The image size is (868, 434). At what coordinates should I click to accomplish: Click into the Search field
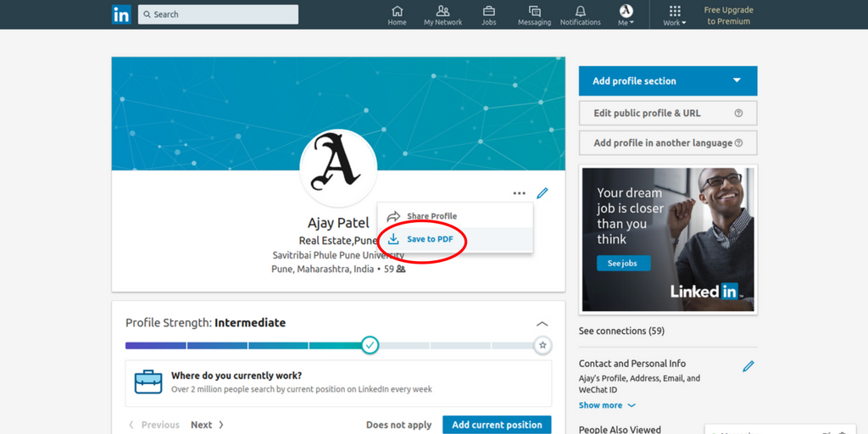(218, 14)
